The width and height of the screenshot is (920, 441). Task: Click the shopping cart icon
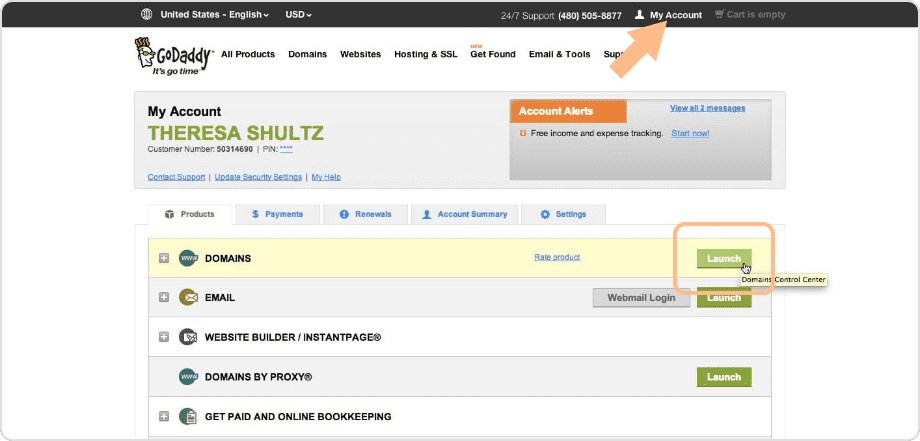719,15
